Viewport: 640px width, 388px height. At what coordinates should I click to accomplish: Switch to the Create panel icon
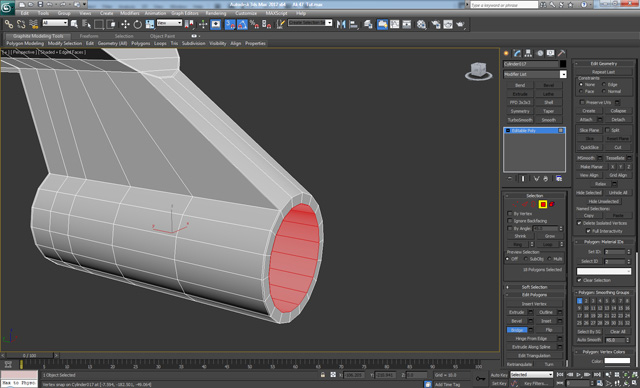pos(507,53)
